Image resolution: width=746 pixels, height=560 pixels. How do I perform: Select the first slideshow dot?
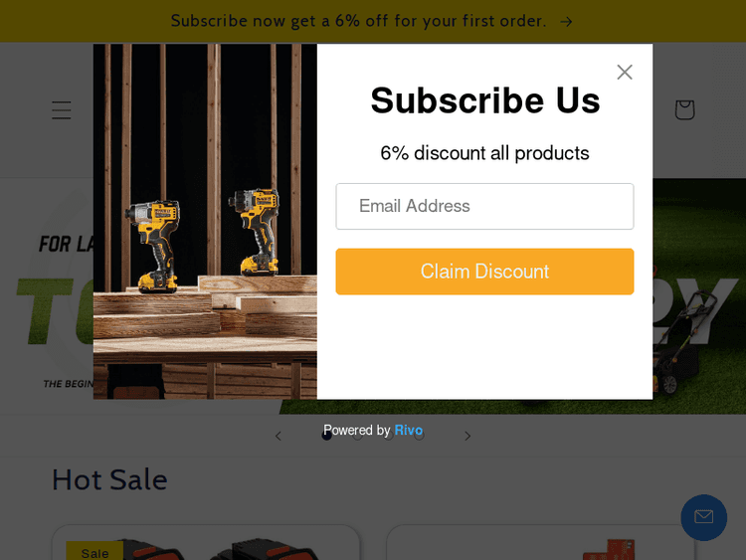click(x=327, y=436)
